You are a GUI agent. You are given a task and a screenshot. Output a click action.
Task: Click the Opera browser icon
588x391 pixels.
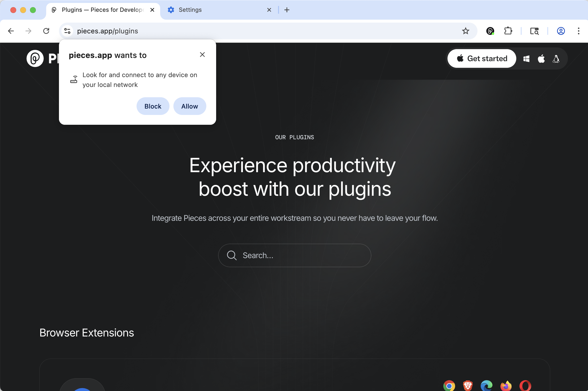click(525, 385)
